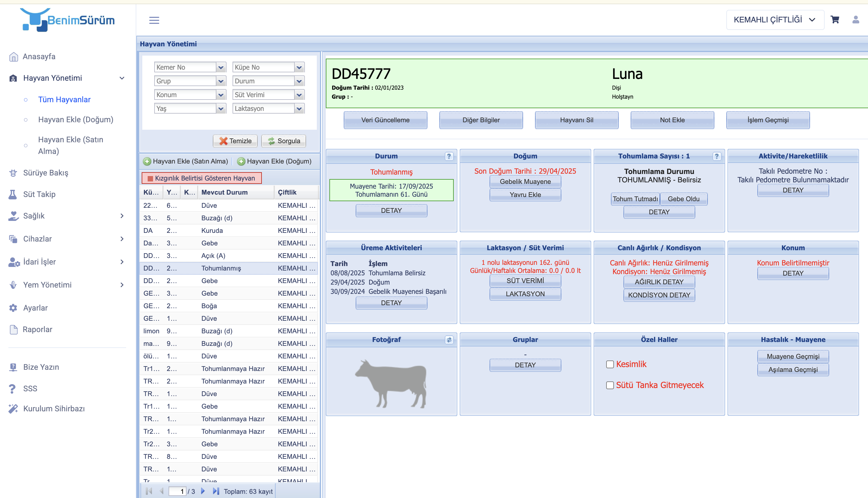This screenshot has width=868, height=498.
Task: Open the Kemer No dropdown
Action: coord(221,67)
